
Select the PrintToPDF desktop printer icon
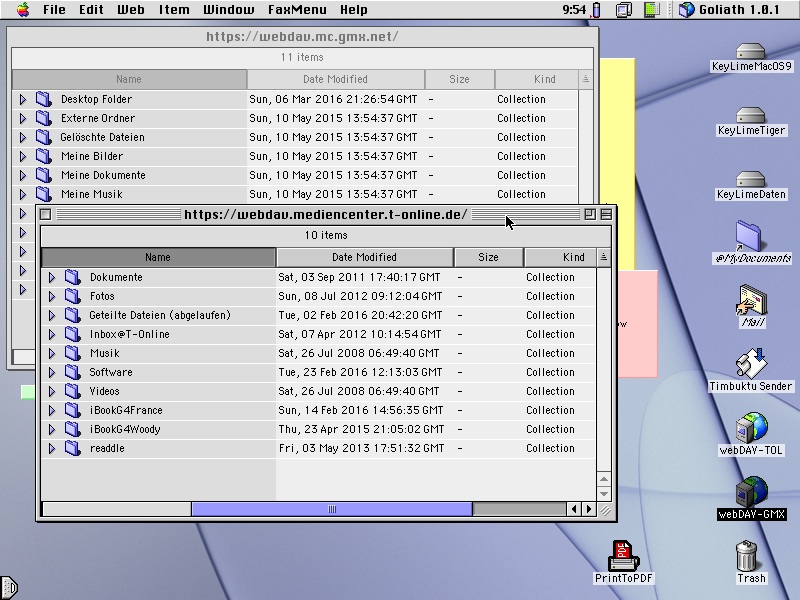click(x=623, y=556)
